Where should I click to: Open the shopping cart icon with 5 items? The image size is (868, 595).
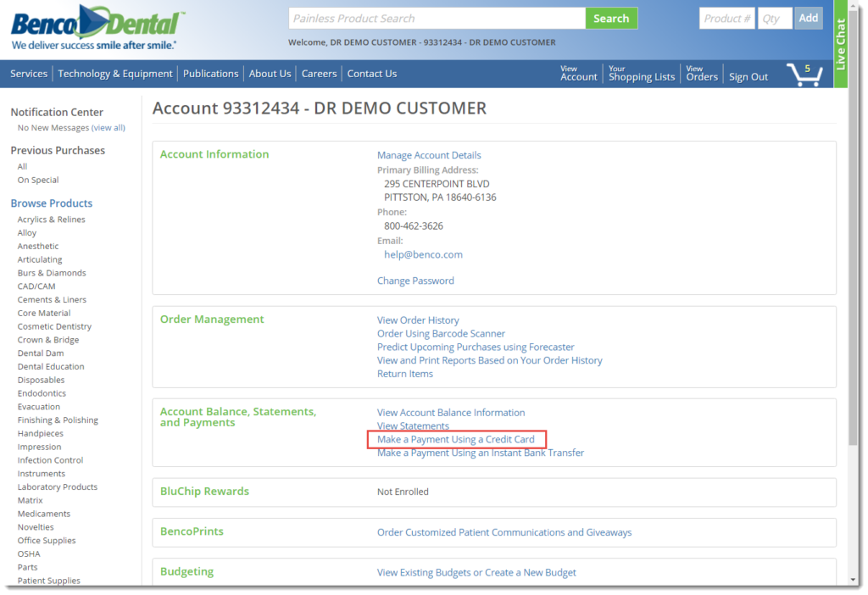point(804,75)
